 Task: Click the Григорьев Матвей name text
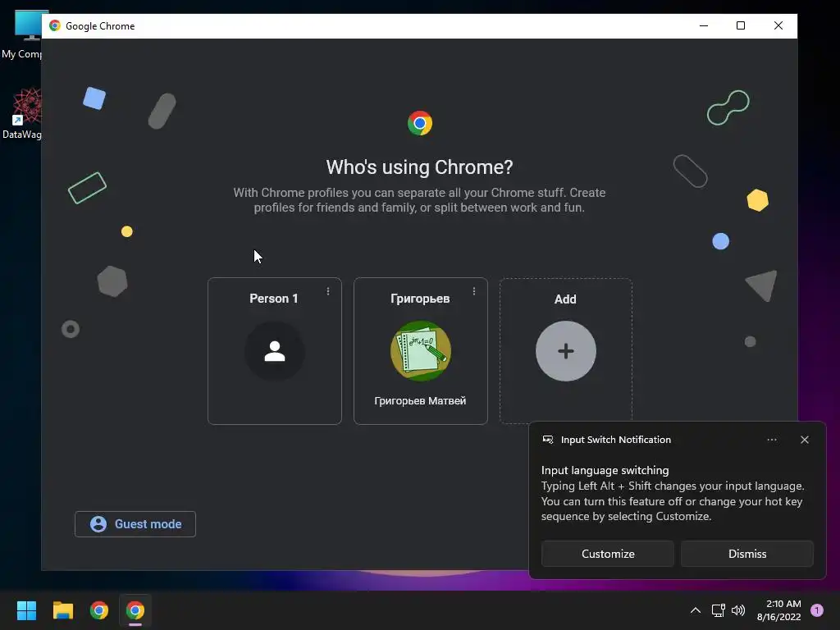point(420,400)
